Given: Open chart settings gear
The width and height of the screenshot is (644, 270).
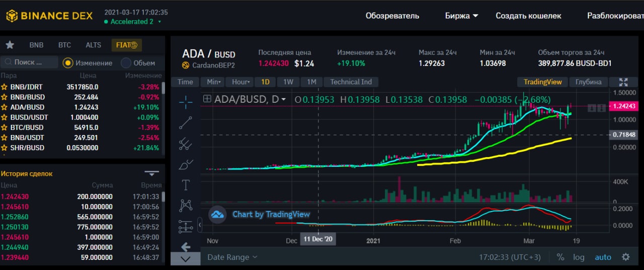Looking at the screenshot, I should point(626,257).
